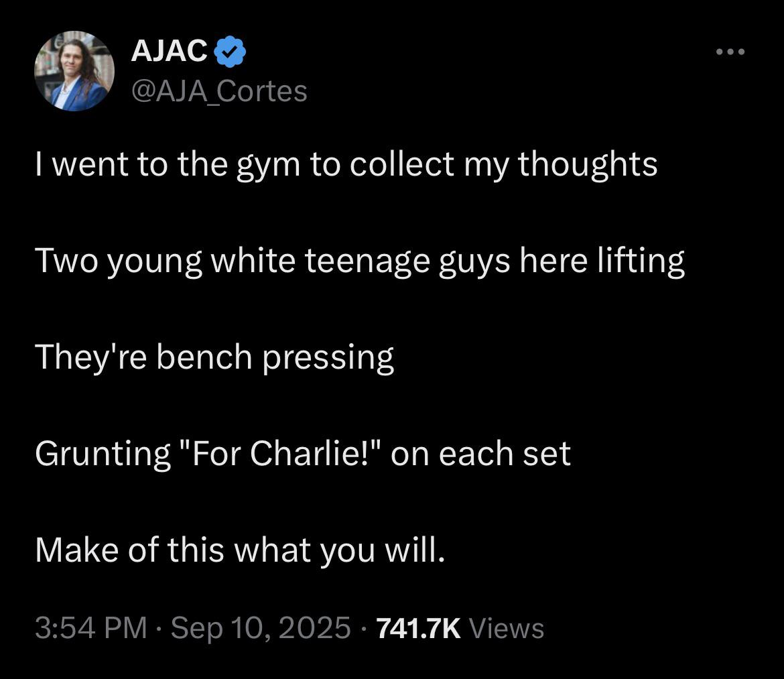Image resolution: width=784 pixels, height=679 pixels.
Task: Click the Sep 10, 2025 date
Action: 261,628
